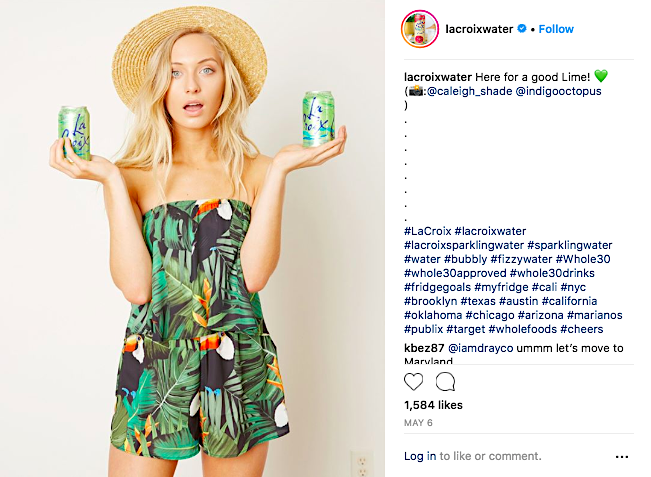This screenshot has height=477, width=651.
Task: Open the three-dot more options menu
Action: coord(622,456)
